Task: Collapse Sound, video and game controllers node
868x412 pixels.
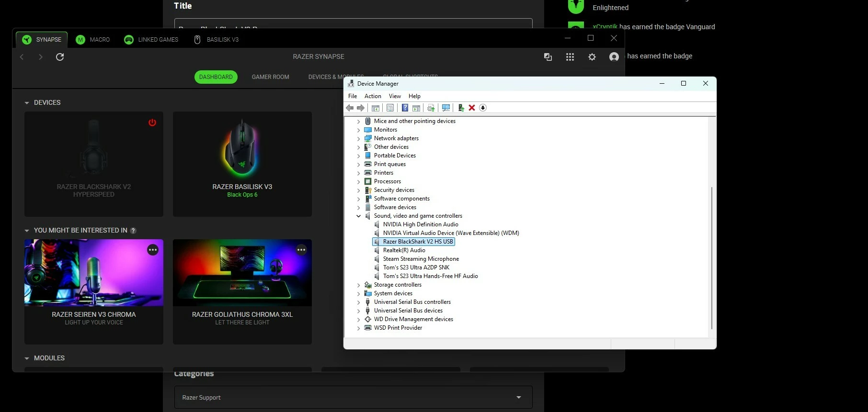Action: pos(358,216)
